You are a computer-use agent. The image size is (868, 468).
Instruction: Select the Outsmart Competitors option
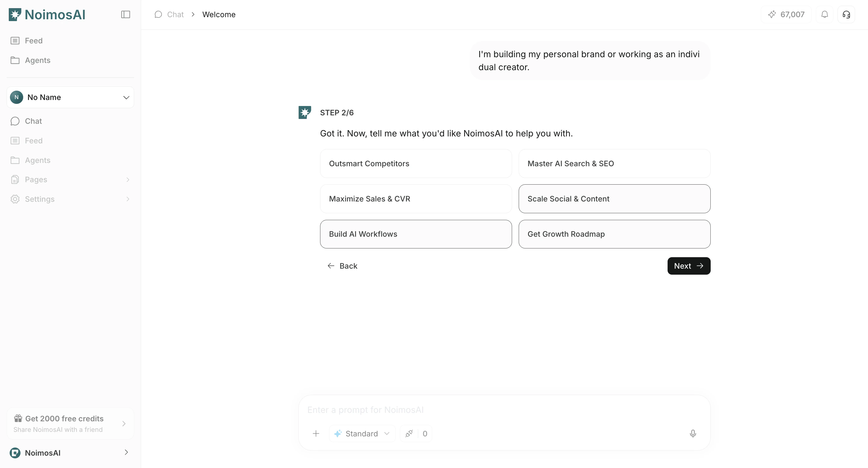(x=416, y=164)
